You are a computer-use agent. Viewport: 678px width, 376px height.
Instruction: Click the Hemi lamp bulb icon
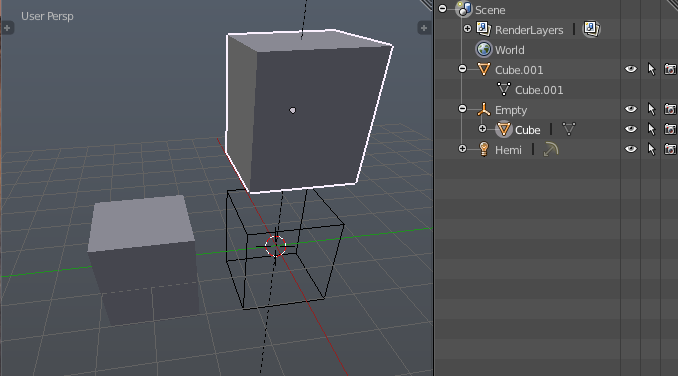[483, 150]
